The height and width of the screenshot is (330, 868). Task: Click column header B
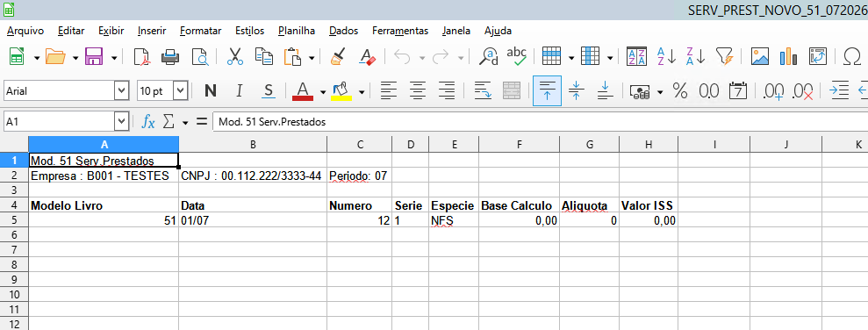(x=253, y=145)
